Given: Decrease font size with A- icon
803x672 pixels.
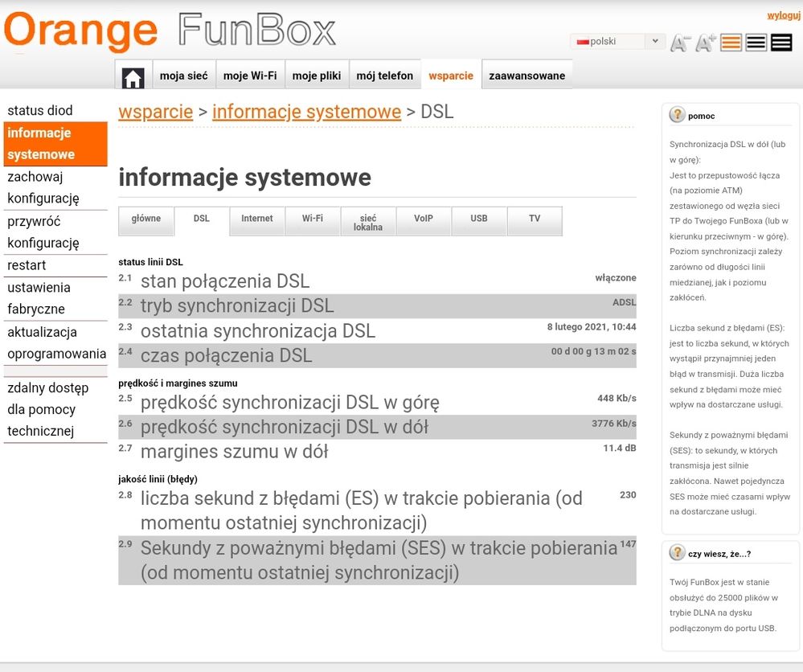Looking at the screenshot, I should [x=681, y=43].
